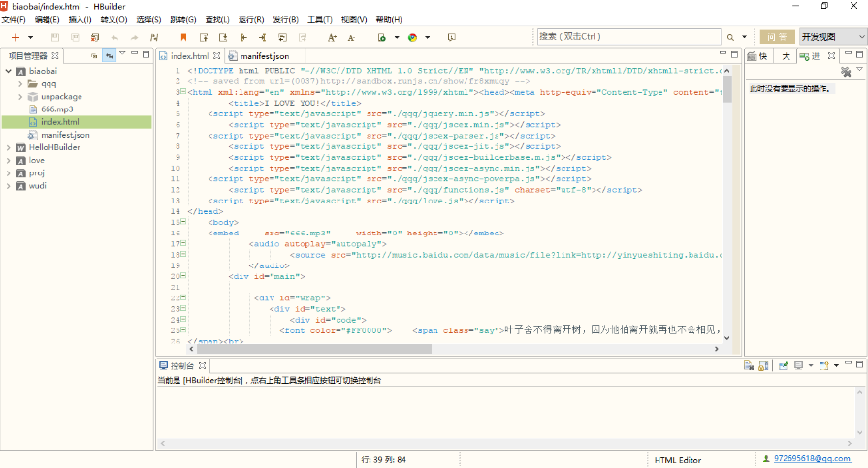Expand the love project

[x=9, y=160]
